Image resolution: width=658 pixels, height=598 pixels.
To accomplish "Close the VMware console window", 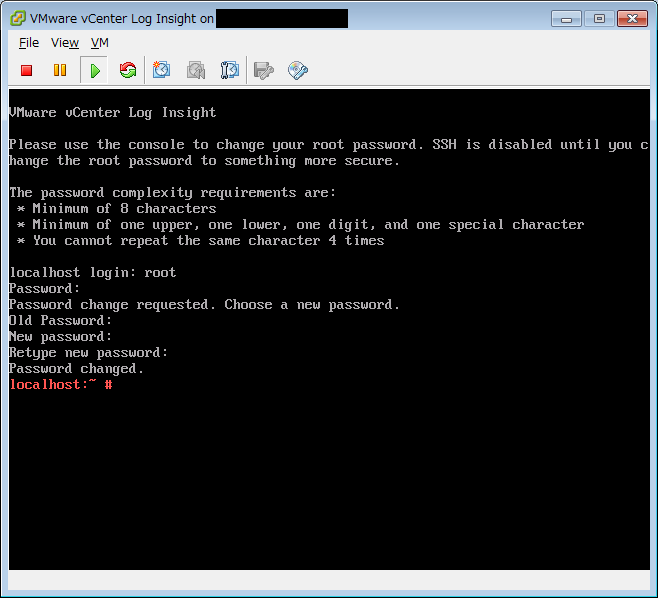I will coord(632,19).
